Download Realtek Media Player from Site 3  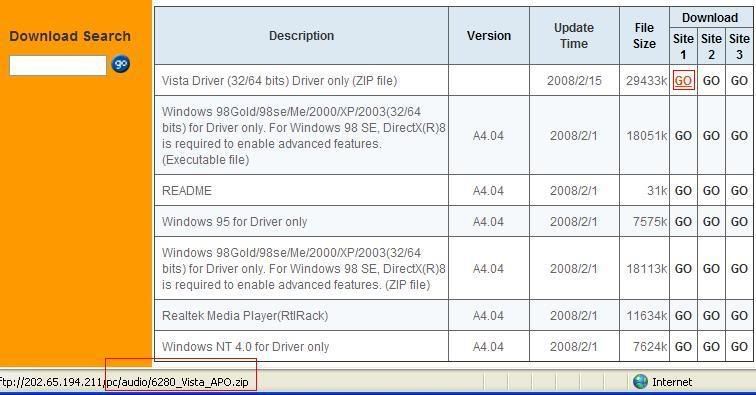pos(739,315)
